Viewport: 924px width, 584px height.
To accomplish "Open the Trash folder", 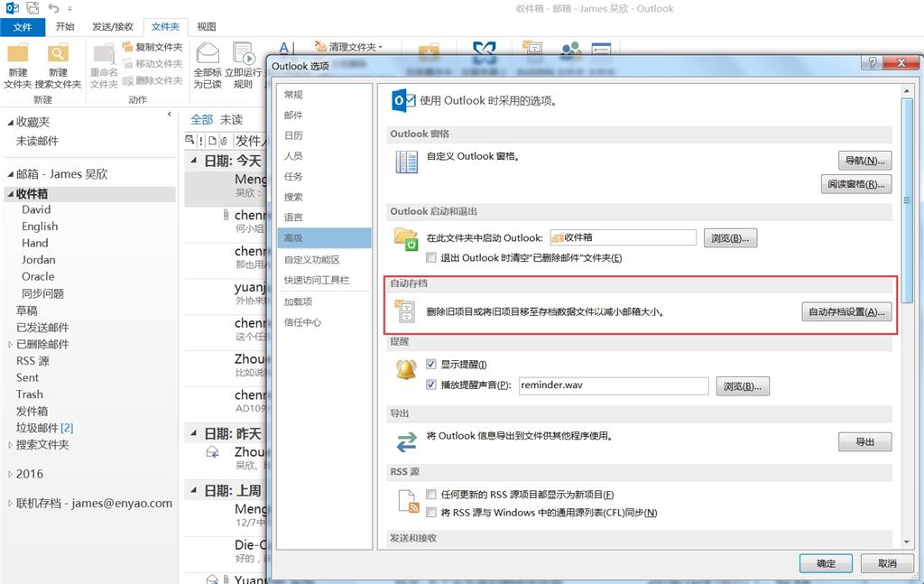I will [30, 394].
